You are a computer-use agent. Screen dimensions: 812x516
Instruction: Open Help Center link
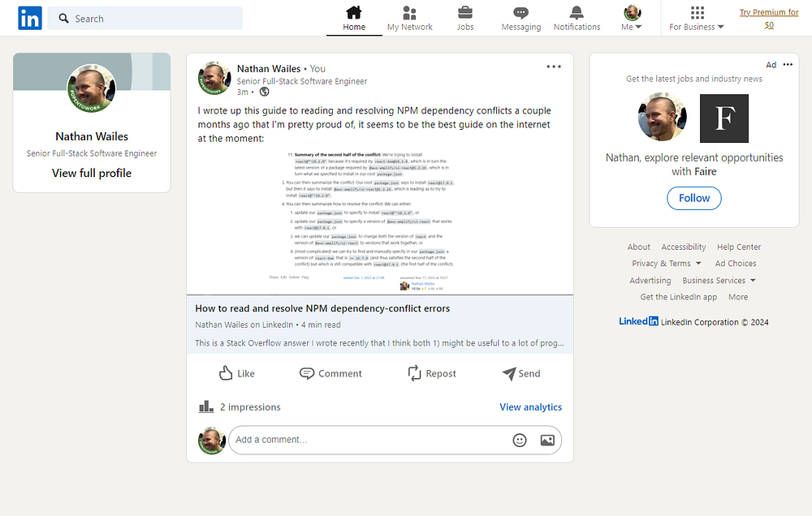[739, 247]
